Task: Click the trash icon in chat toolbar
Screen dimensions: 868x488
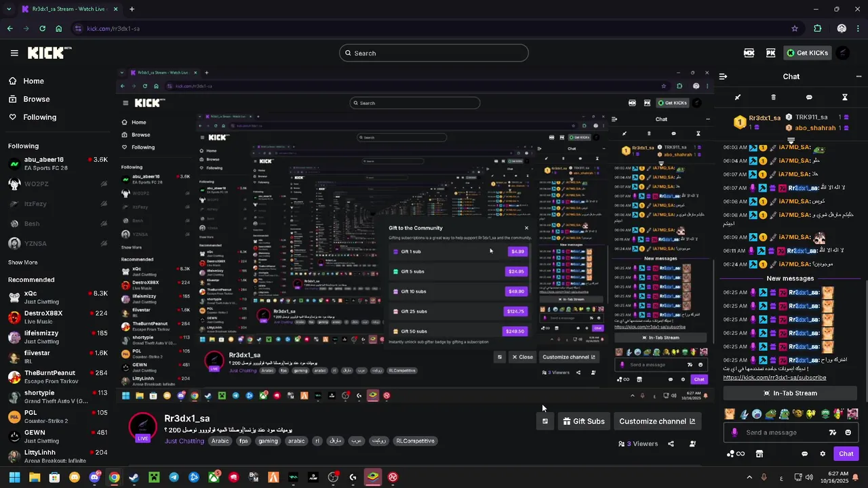Action: [x=774, y=98]
